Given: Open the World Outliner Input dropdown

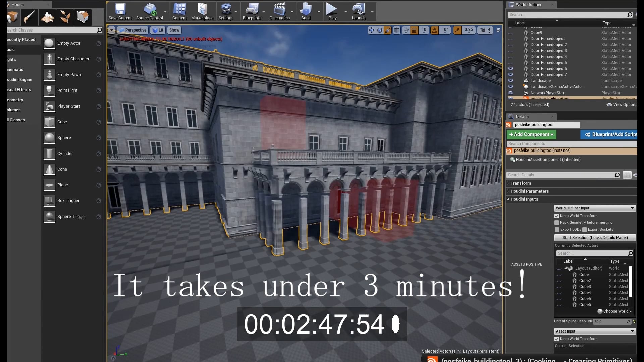Looking at the screenshot, I should click(595, 208).
